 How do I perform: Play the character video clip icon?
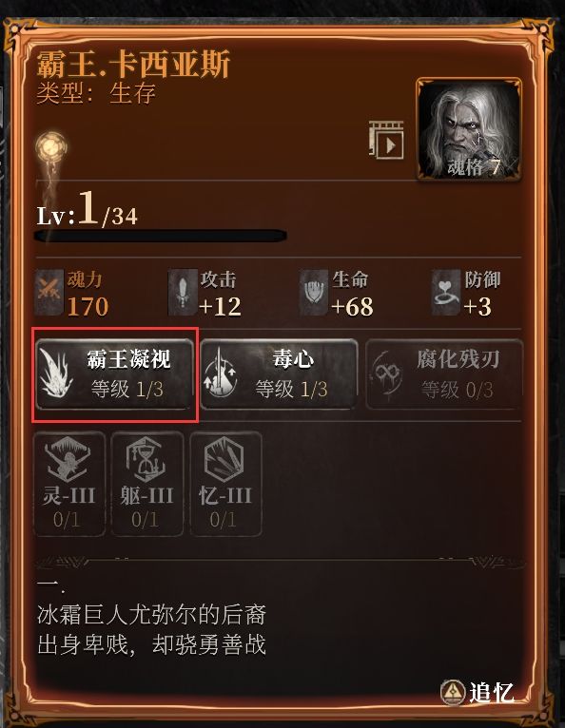click(x=386, y=140)
